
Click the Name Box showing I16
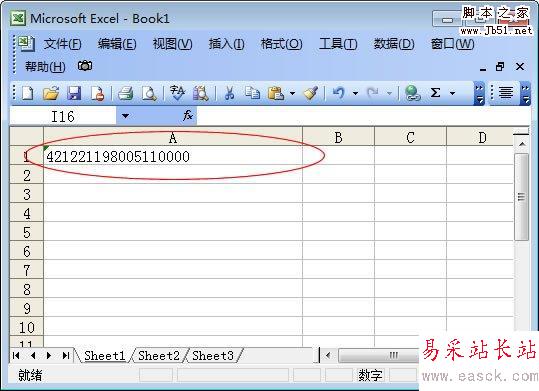[x=63, y=116]
